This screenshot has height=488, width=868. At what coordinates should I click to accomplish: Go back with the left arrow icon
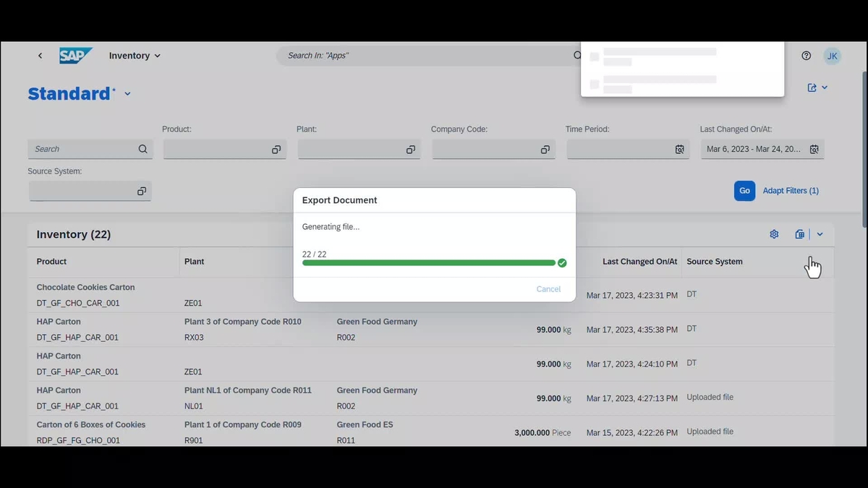[40, 56]
